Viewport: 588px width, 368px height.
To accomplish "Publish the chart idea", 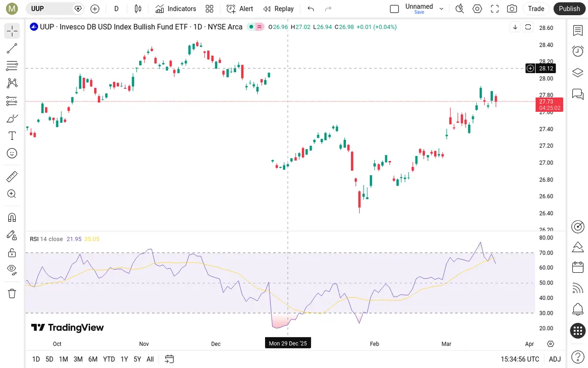I will click(x=569, y=9).
